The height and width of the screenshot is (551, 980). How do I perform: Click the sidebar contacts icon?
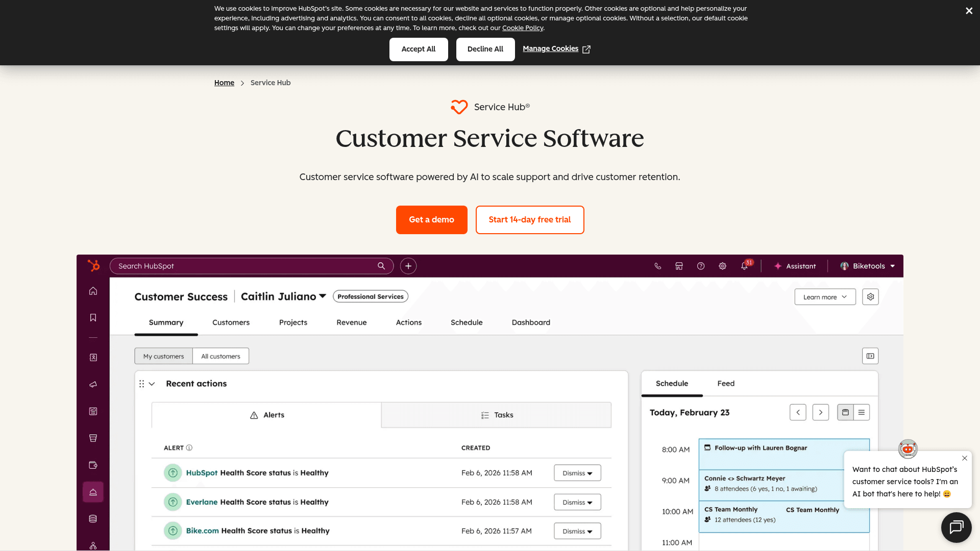click(93, 358)
